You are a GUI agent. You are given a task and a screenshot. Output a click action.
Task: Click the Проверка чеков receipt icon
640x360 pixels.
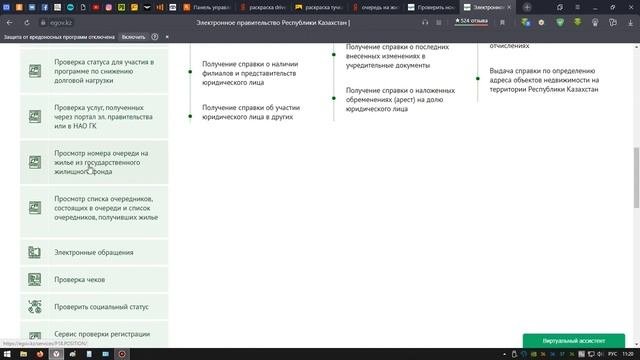(x=35, y=280)
